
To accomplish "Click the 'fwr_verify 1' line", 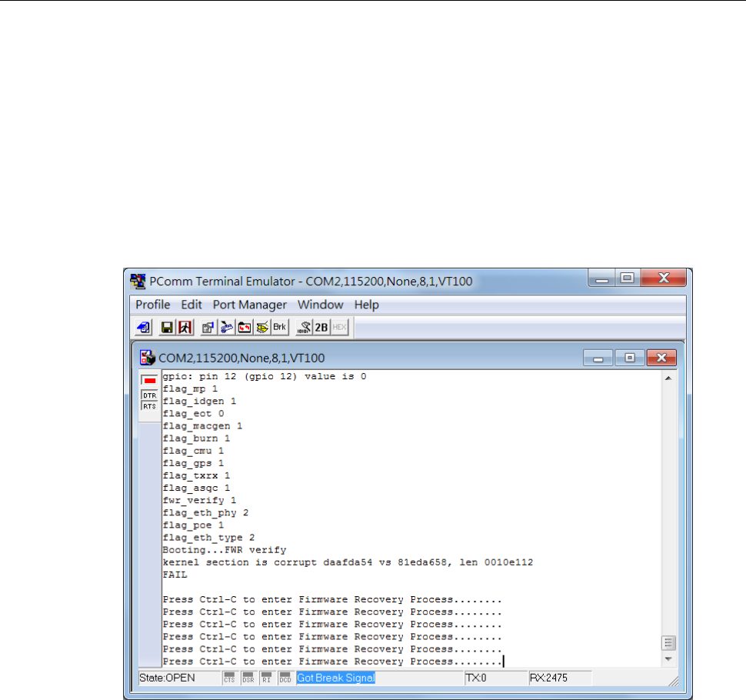I will tap(199, 501).
